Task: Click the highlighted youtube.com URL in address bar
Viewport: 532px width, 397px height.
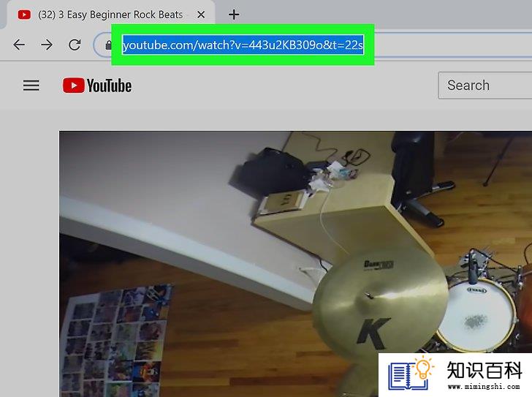Action: click(x=243, y=45)
